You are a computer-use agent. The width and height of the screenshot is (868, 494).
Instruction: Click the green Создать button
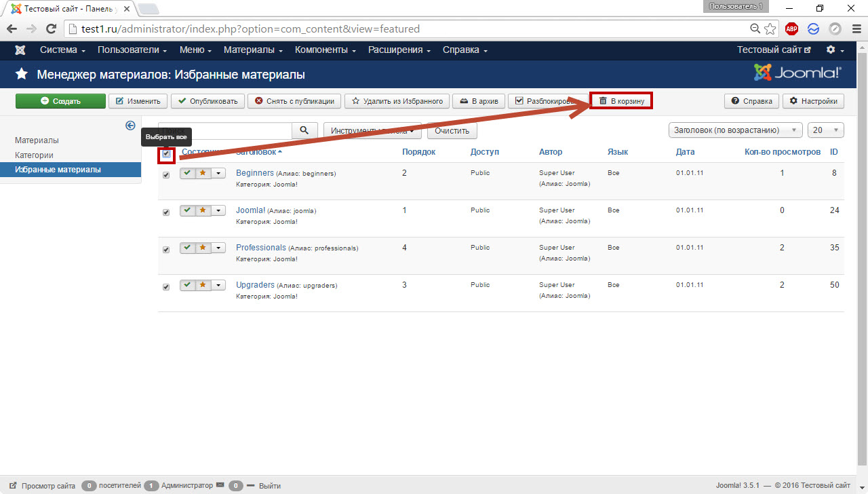coord(60,101)
